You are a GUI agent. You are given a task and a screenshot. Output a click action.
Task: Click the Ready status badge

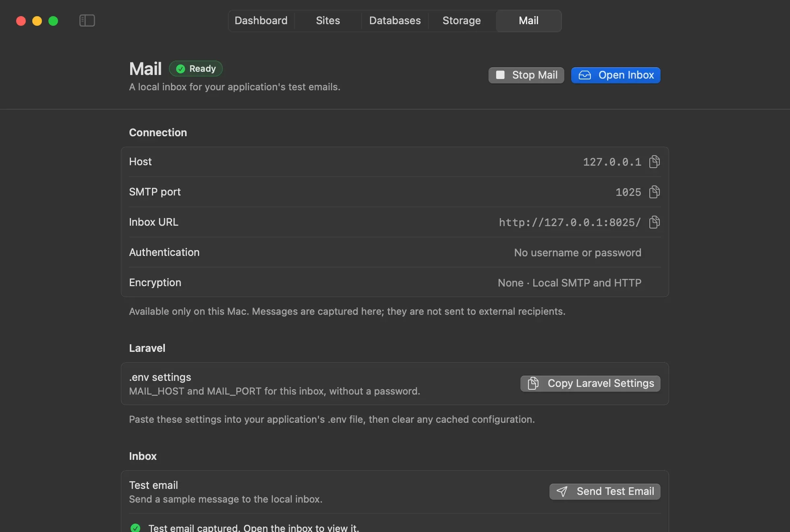(x=196, y=69)
